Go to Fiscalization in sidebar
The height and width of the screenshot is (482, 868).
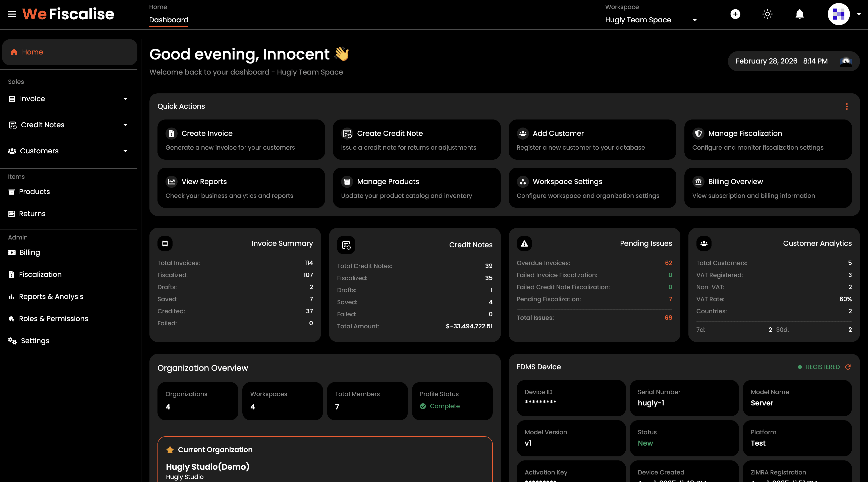(40, 275)
